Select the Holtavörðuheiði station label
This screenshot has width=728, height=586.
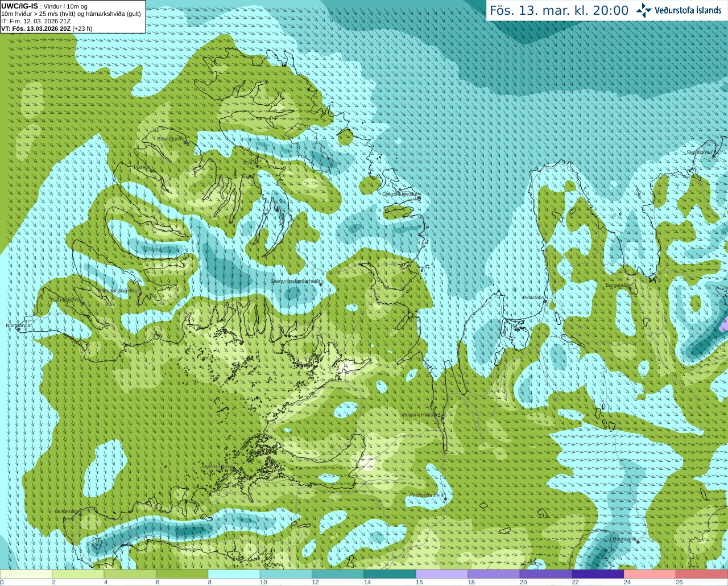(426, 496)
